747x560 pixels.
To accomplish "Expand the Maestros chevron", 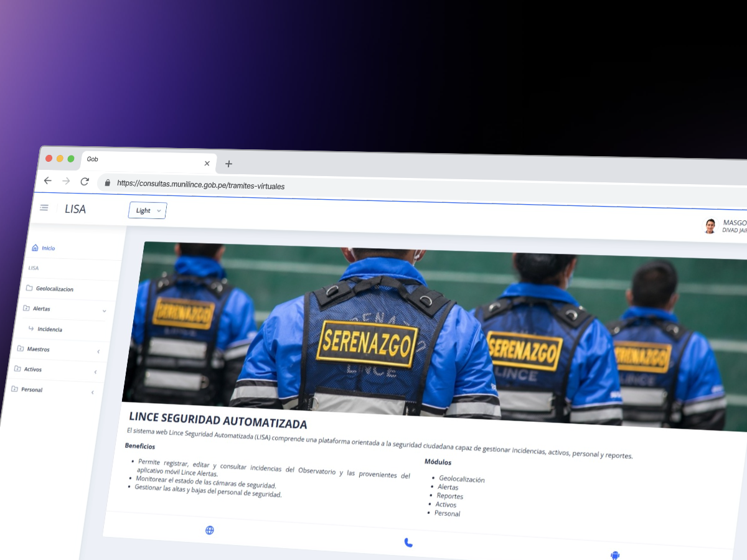I will tap(98, 352).
